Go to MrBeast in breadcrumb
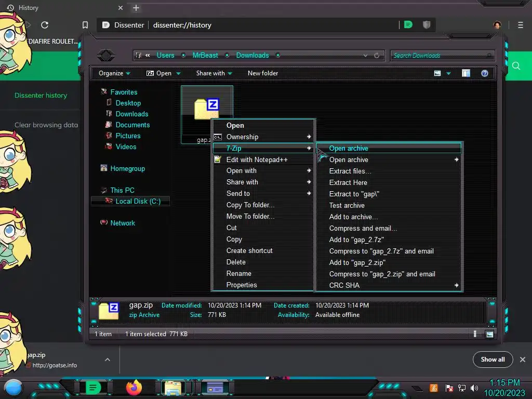Screen dimensions: 532x399 click(x=205, y=55)
